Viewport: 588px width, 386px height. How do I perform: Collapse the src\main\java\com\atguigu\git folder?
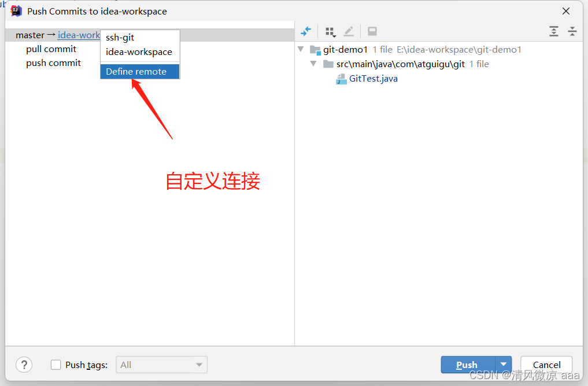[313, 64]
